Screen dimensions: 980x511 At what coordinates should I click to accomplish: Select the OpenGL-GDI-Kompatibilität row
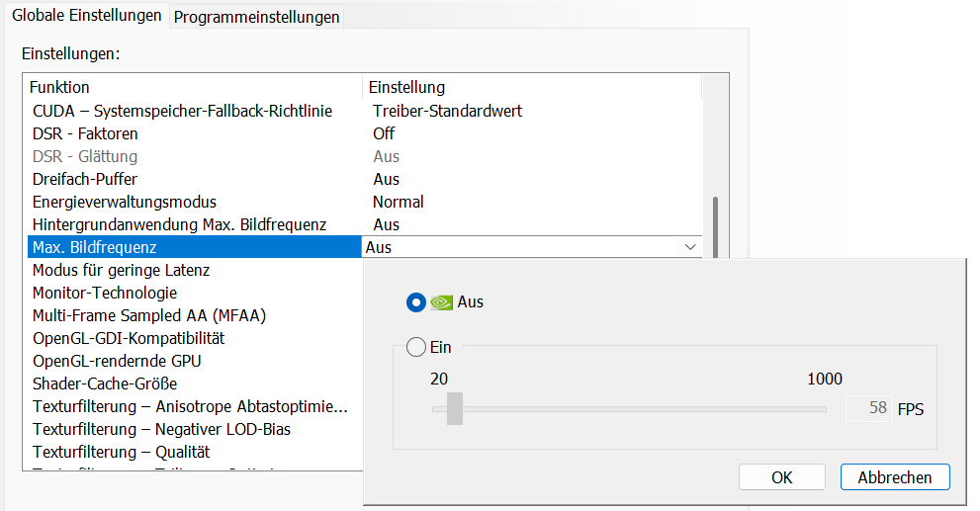point(195,338)
